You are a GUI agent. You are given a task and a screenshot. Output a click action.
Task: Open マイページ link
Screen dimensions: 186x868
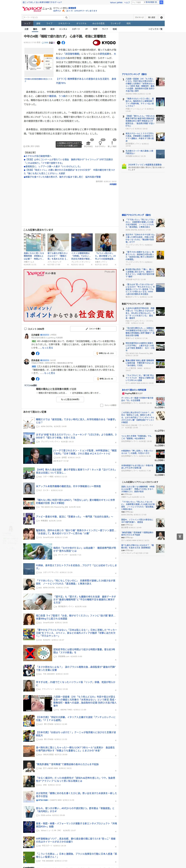point(139,18)
